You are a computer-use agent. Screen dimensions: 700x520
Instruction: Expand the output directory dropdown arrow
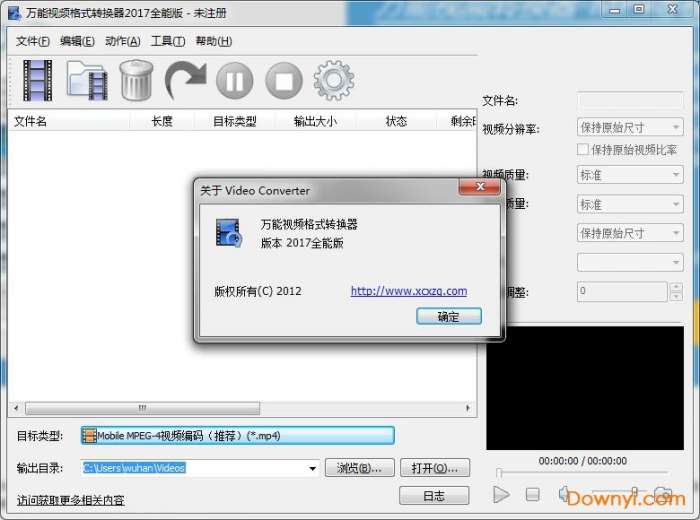[312, 468]
